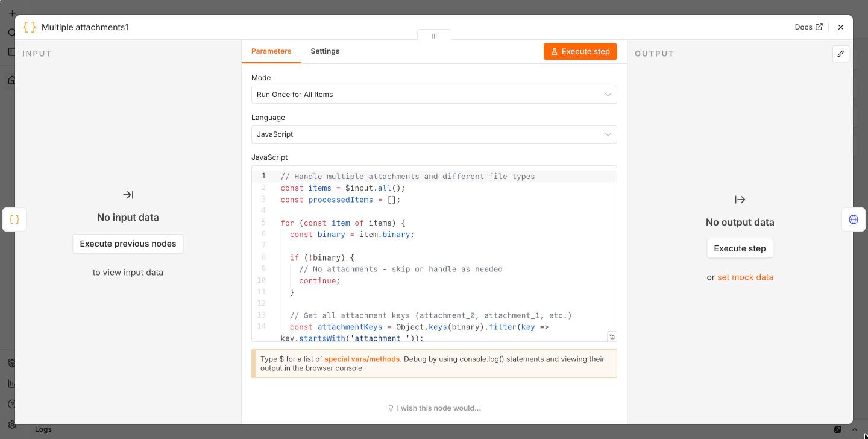Expand the Logs panel with the chevron
Viewport: 868px width, 439px height.
point(854,429)
